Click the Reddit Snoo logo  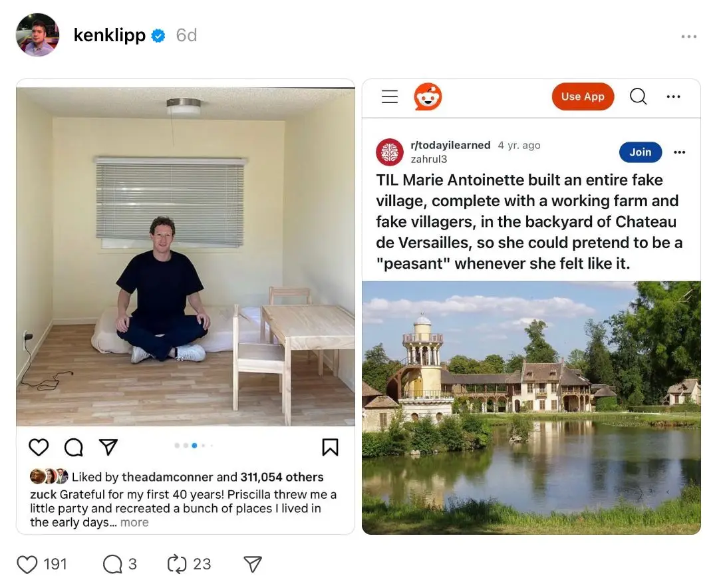click(428, 97)
